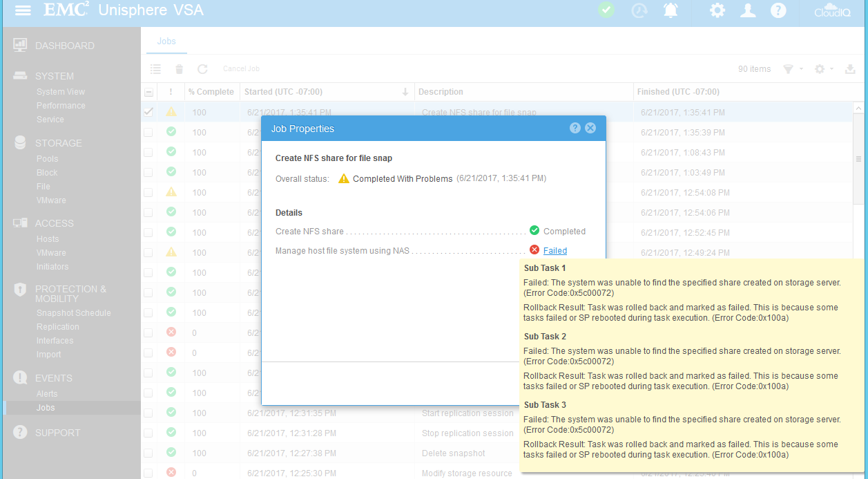Open the settings gear in header
The width and height of the screenshot is (868, 479).
pos(717,10)
